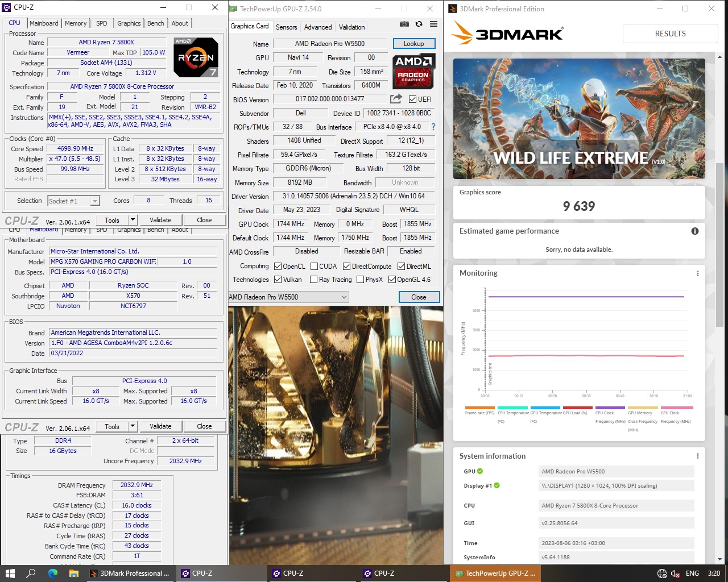Click GPU-Z title bar app icon
Viewport: 728px width, 582px height.
(233, 9)
